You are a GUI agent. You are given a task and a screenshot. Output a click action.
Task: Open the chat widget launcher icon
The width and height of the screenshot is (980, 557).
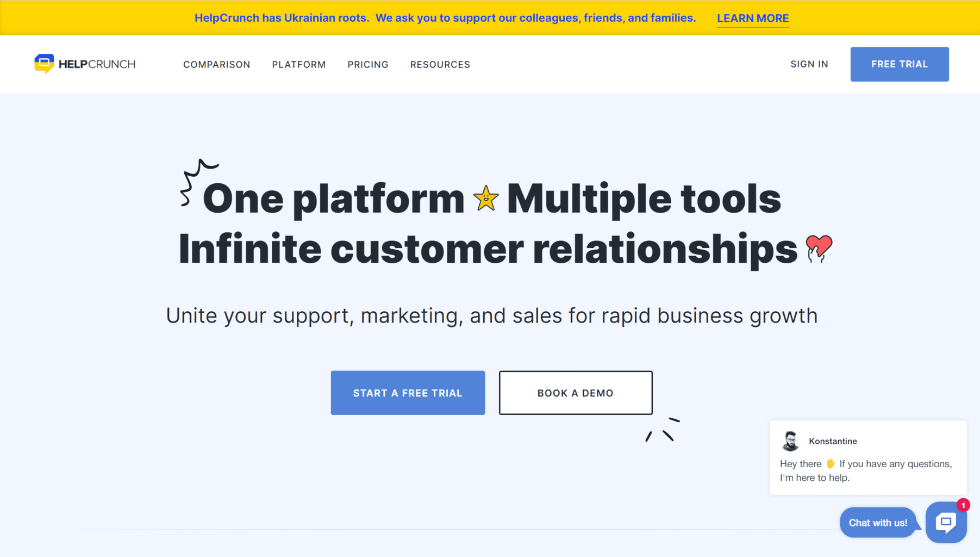click(946, 522)
